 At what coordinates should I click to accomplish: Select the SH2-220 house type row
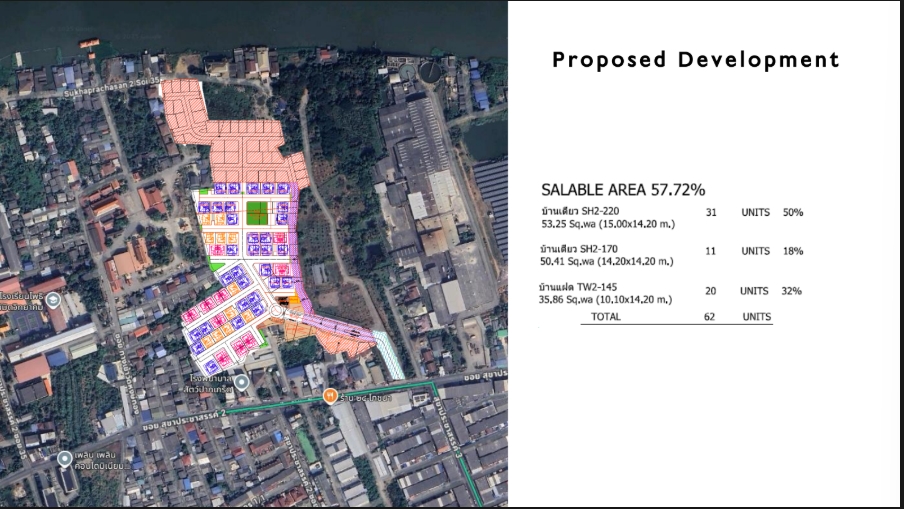click(x=579, y=212)
